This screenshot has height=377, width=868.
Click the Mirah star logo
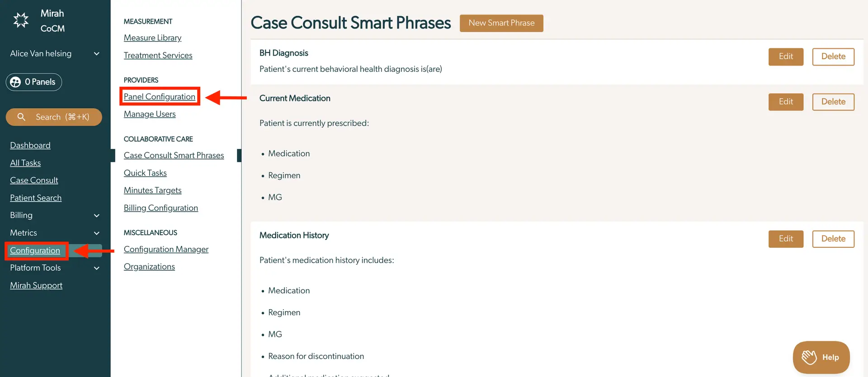[x=20, y=20]
